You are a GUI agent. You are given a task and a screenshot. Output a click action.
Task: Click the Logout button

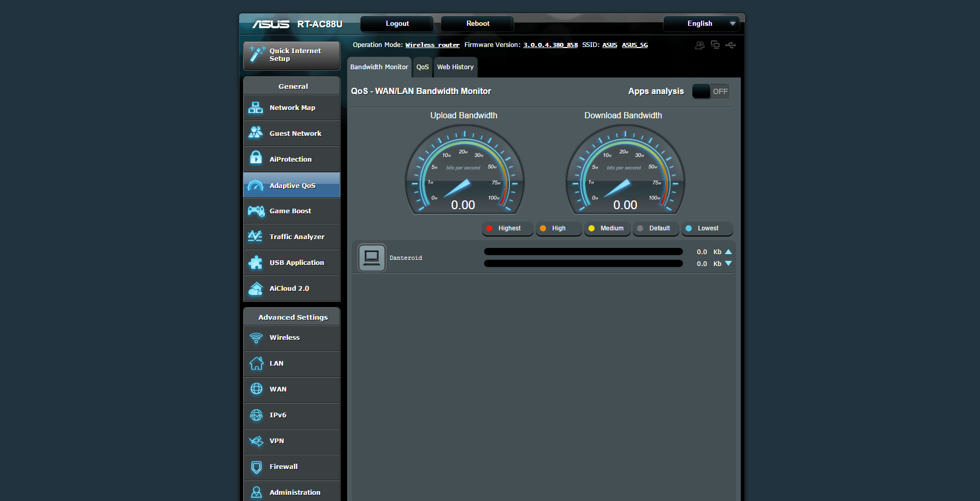[x=397, y=24]
